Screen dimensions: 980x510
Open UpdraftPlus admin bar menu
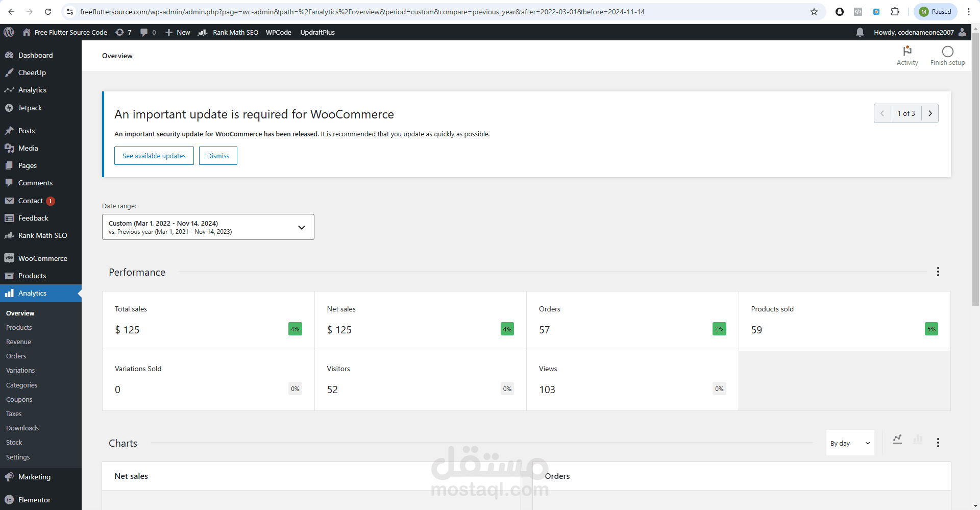(317, 32)
